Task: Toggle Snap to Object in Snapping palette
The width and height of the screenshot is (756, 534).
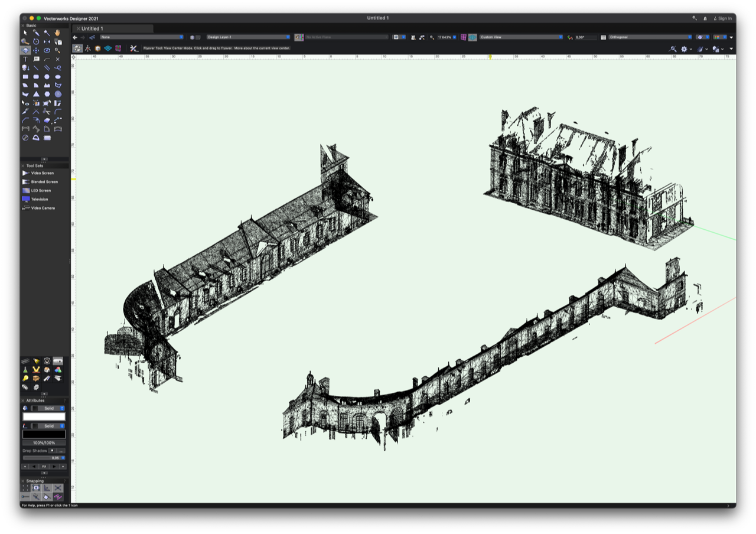Action: click(x=36, y=488)
